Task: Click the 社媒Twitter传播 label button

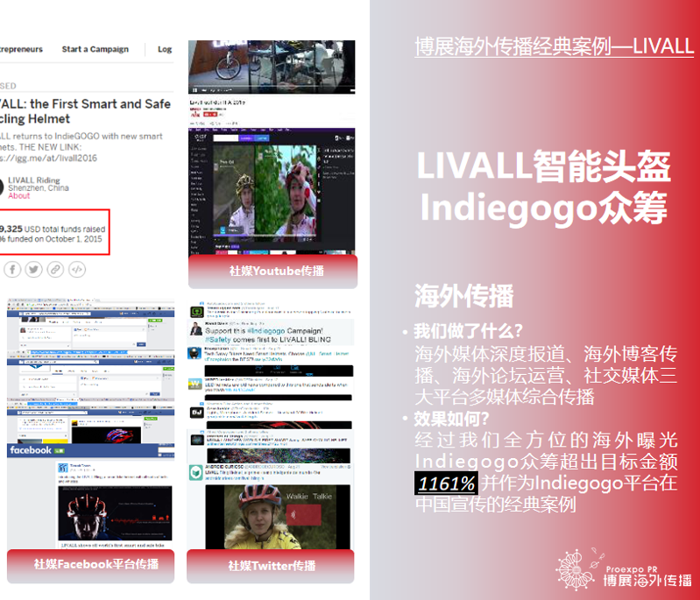Action: 271,566
